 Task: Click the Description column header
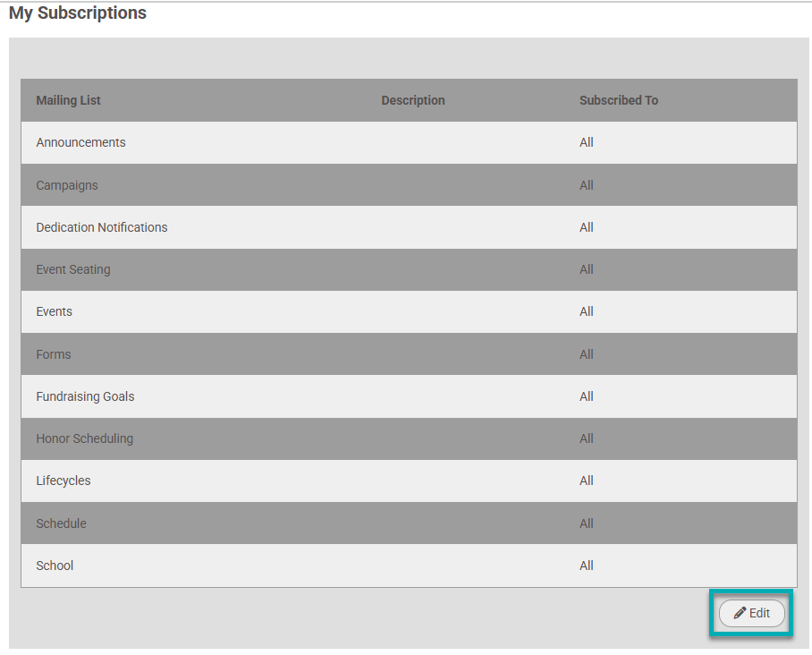(413, 100)
